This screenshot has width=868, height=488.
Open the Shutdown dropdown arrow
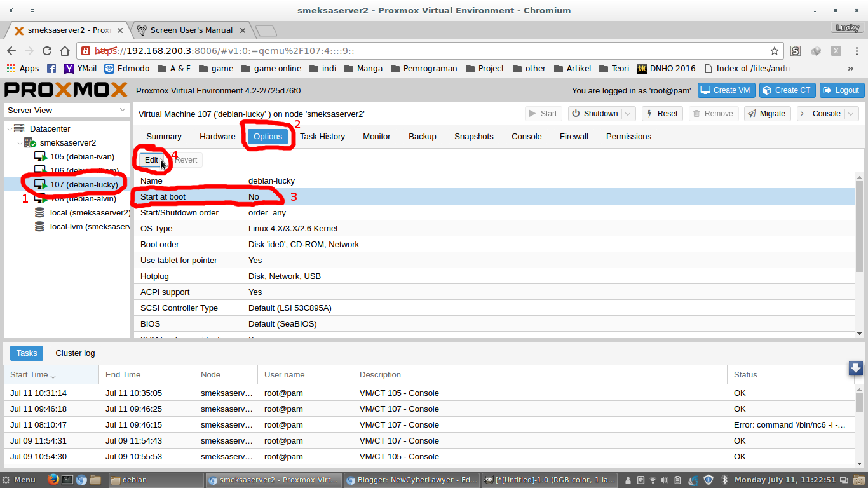pyautogui.click(x=628, y=114)
